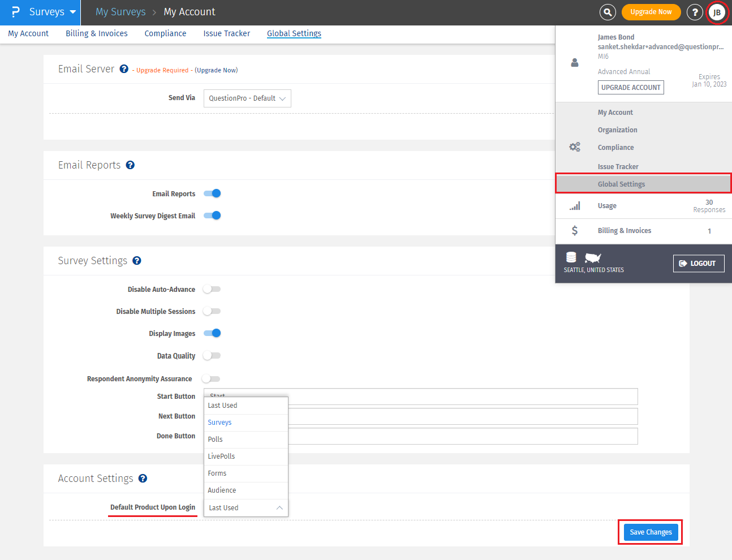Switch to the Billing & Invoices tab
732x560 pixels.
point(97,33)
